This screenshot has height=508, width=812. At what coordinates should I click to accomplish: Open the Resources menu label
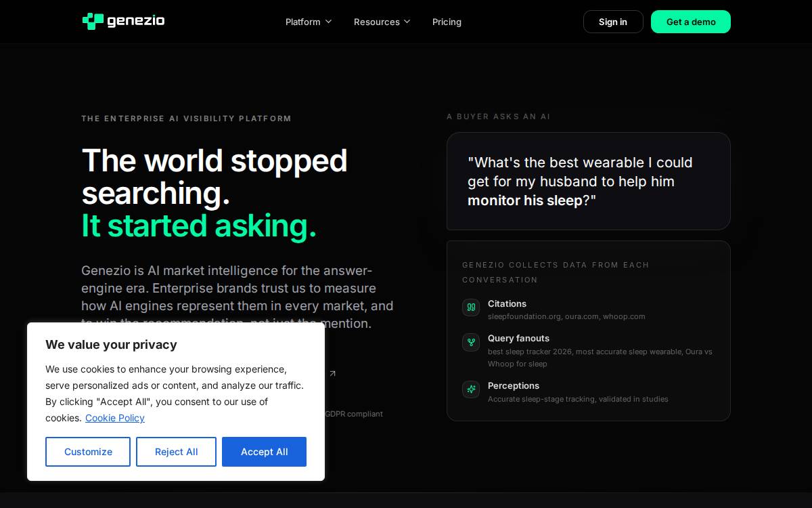(376, 22)
